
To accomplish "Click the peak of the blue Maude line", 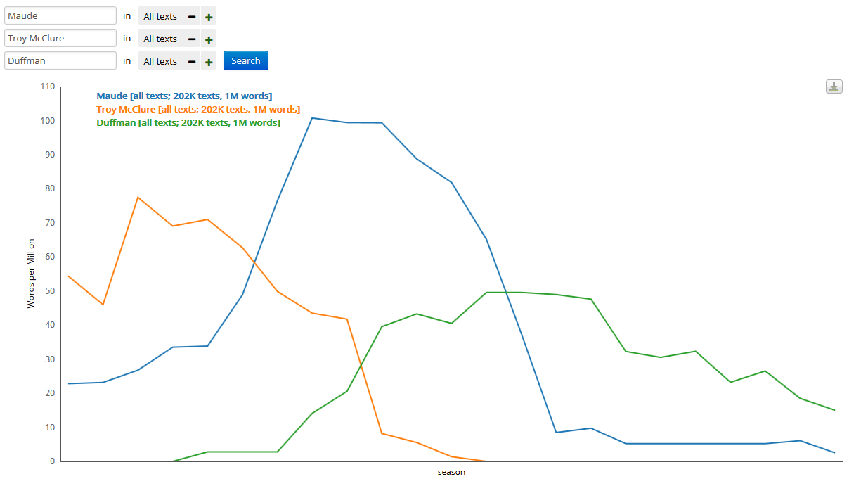I will point(312,118).
